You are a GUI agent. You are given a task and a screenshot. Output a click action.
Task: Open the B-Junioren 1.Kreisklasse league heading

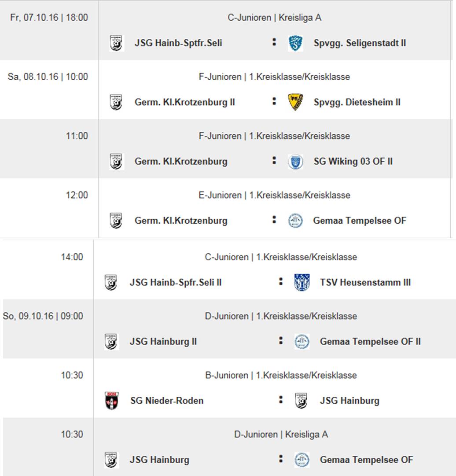pyautogui.click(x=281, y=375)
